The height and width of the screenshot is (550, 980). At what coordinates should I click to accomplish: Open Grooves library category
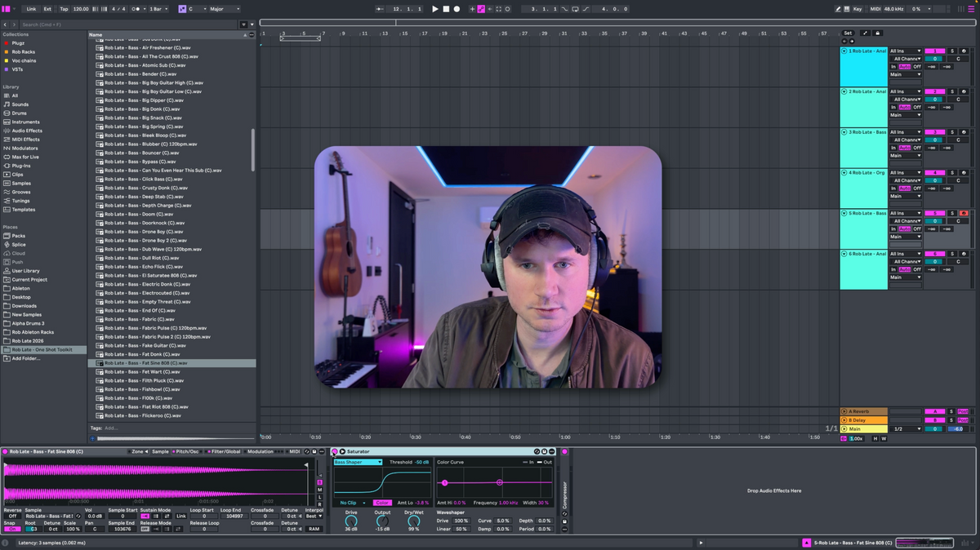[x=21, y=192]
